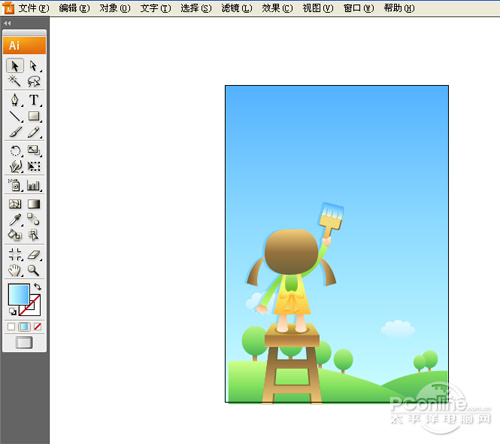Viewport: 500px width, 444px height.
Task: Click the orange Ai logo header
Action: [x=24, y=46]
